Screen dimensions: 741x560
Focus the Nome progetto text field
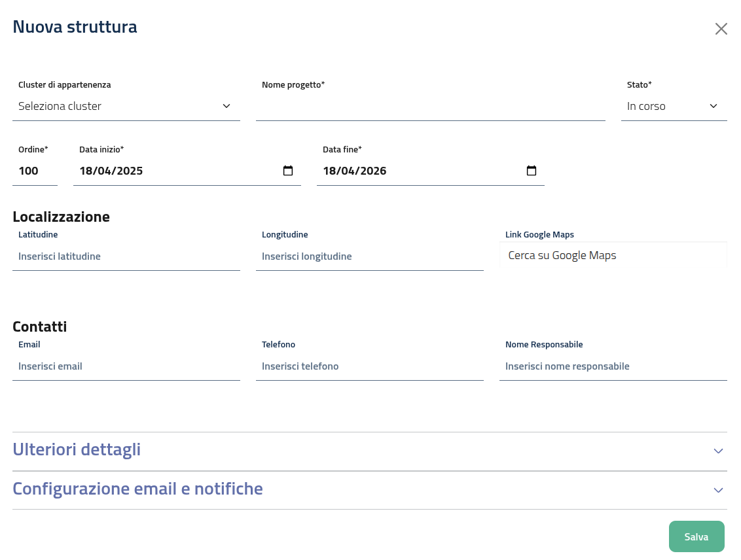(430, 106)
